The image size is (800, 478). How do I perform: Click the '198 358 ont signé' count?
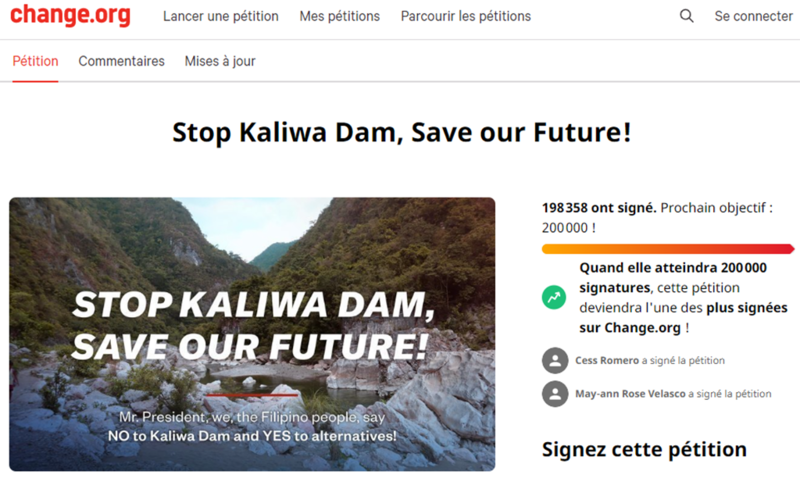click(599, 208)
